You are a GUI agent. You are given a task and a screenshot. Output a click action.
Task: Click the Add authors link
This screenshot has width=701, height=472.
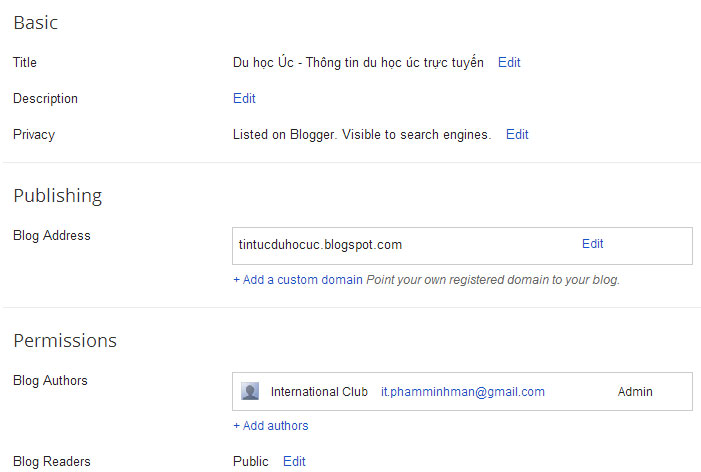pos(271,426)
